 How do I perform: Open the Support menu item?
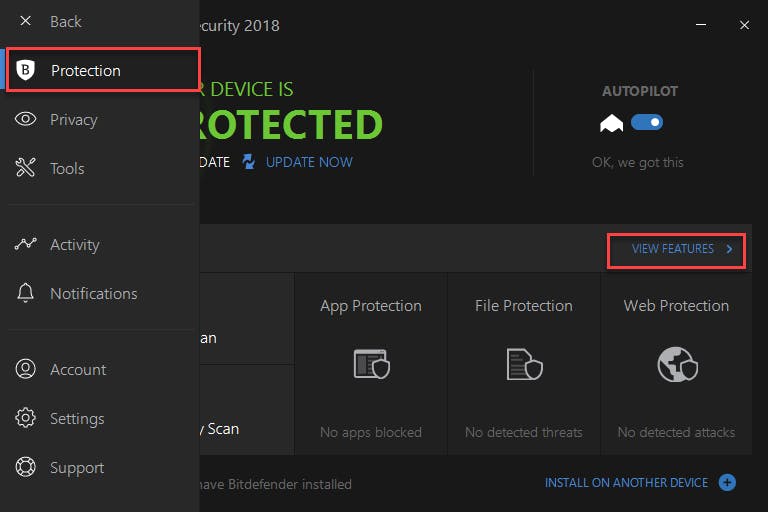[100, 467]
